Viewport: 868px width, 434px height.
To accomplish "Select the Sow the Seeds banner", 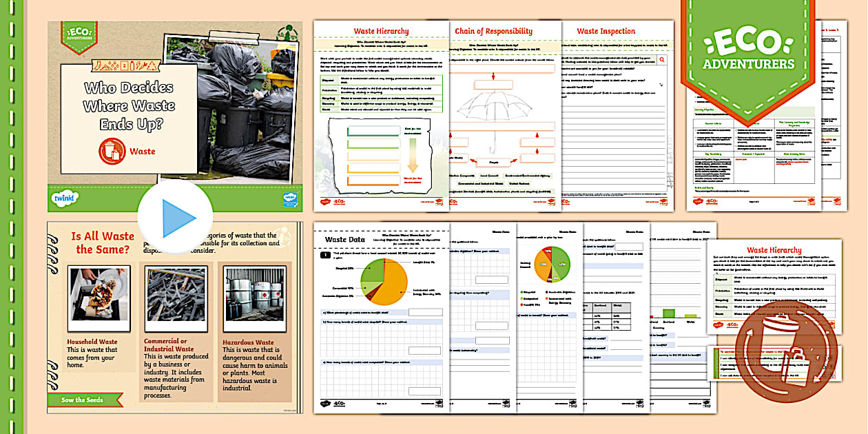I will (84, 400).
